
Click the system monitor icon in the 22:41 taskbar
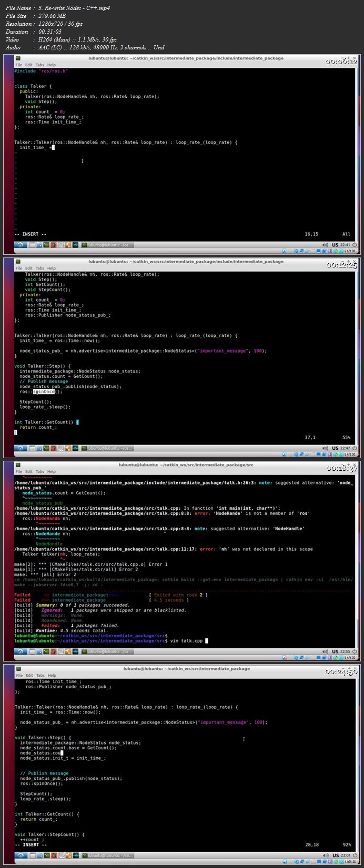[x=76, y=245]
